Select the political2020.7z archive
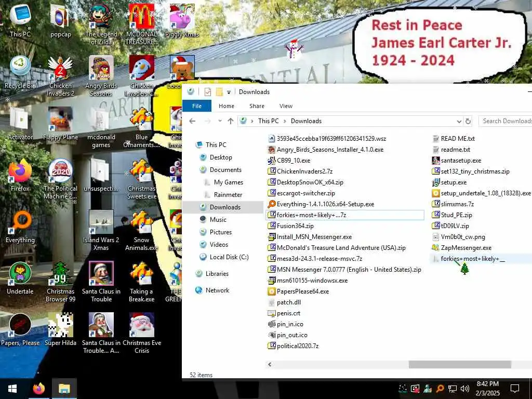 pos(298,346)
